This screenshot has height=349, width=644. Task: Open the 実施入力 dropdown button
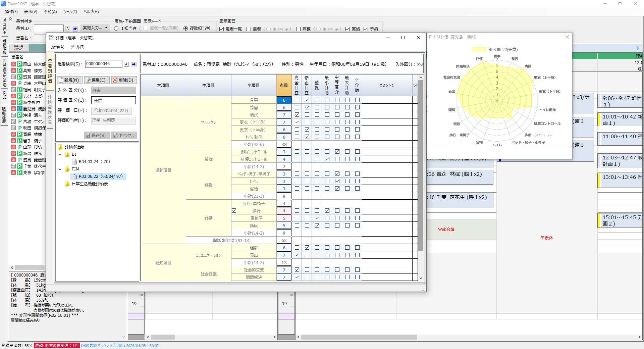click(x=95, y=28)
